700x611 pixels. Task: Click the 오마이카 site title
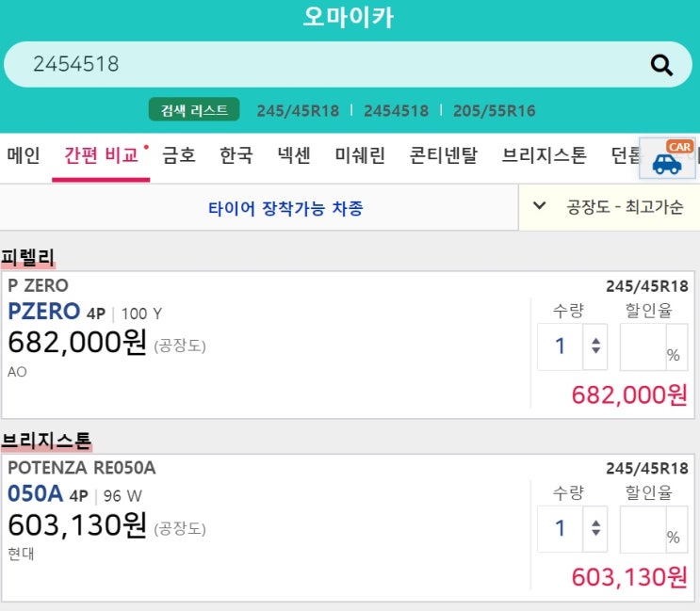click(x=349, y=17)
